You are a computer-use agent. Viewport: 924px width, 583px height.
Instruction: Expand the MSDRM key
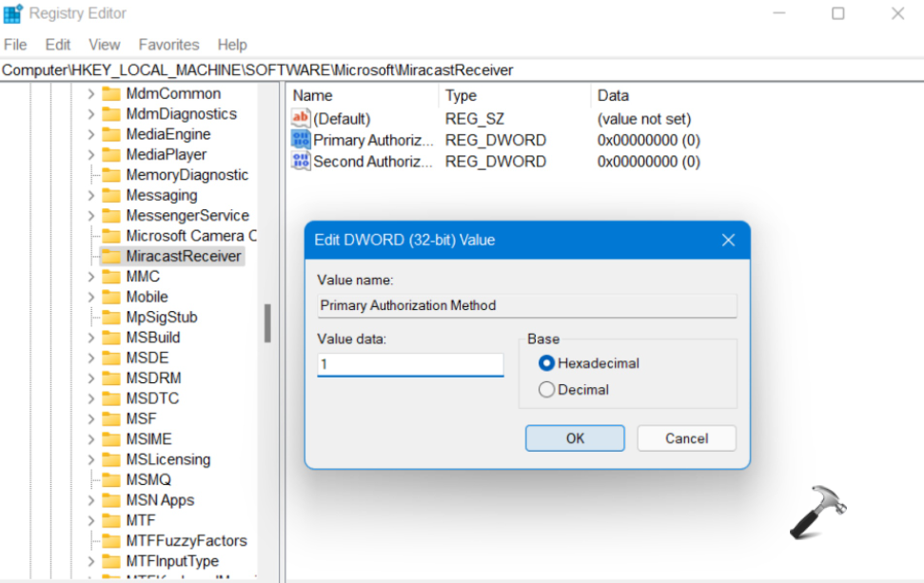click(90, 379)
